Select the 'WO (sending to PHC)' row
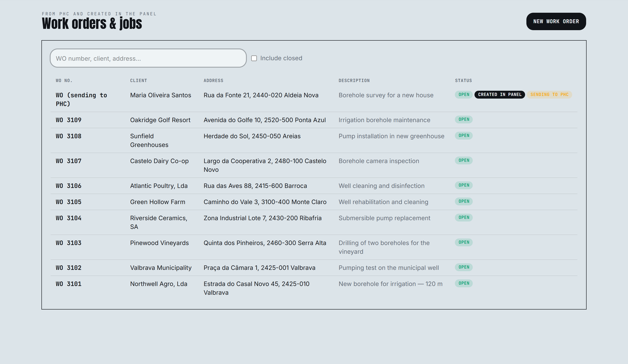This screenshot has width=628, height=364. pyautogui.click(x=314, y=100)
